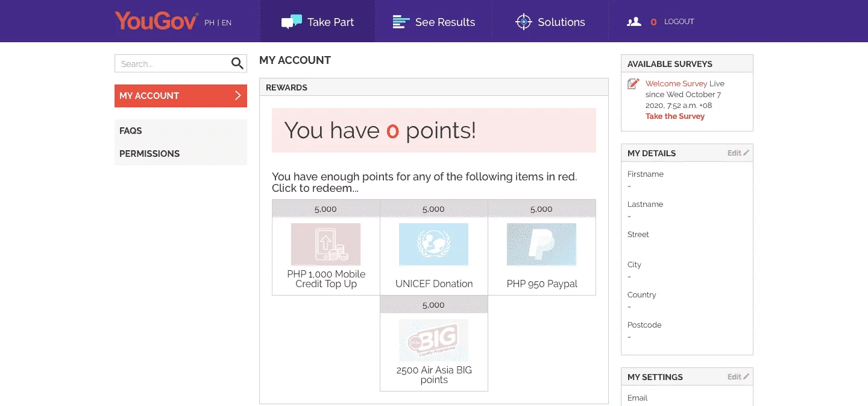Screen dimensions: 868x406
Task: Click the pencil icon in My Details
Action: [x=746, y=153]
